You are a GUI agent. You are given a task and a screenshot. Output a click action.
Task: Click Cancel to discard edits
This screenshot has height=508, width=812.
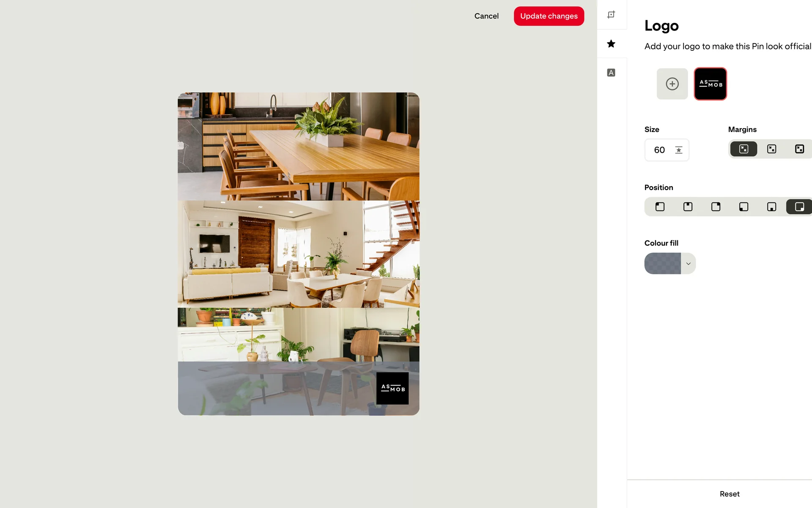[x=486, y=16]
